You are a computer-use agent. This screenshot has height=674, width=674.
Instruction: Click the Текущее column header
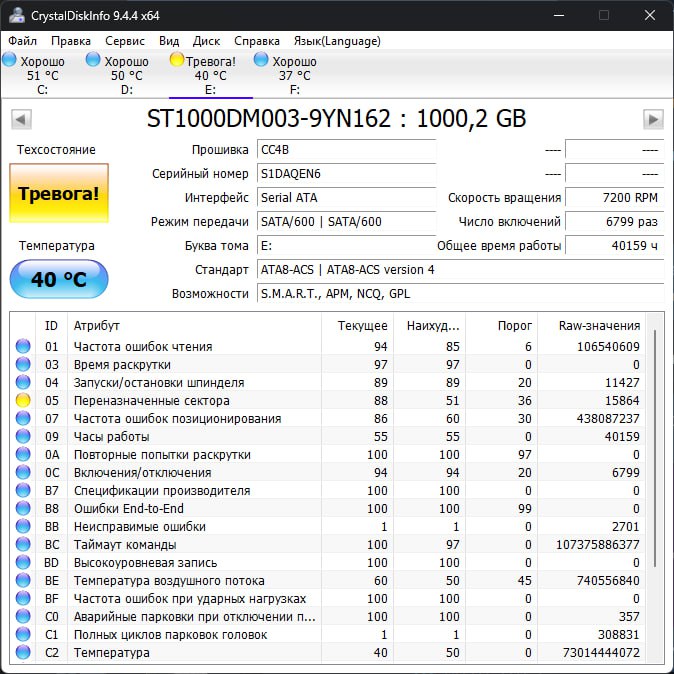click(x=357, y=326)
